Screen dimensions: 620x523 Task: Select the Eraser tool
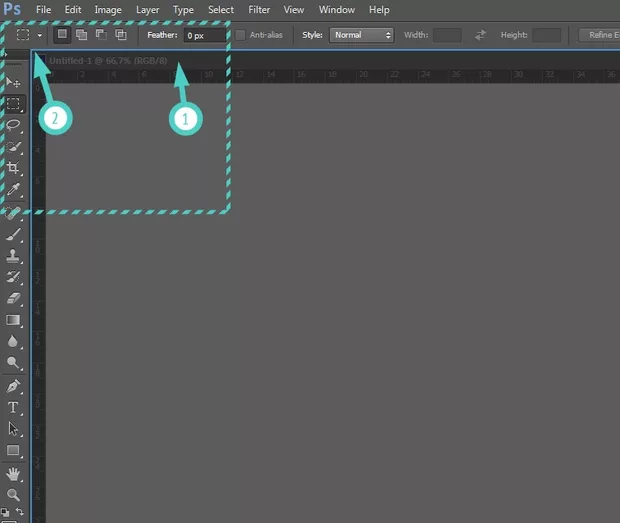tap(14, 299)
